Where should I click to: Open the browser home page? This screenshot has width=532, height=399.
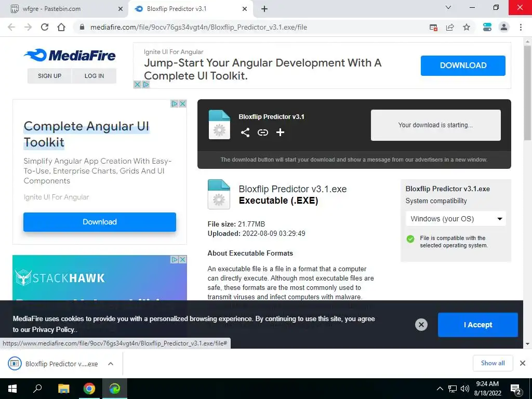point(61,27)
